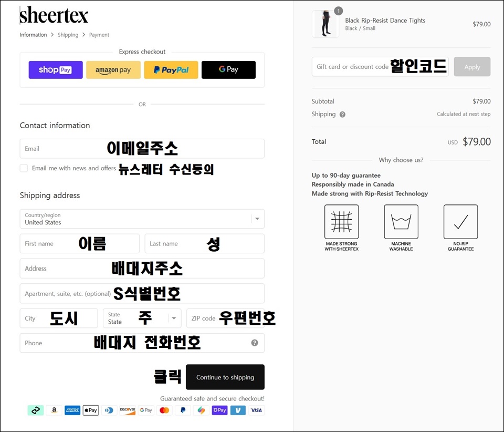The height and width of the screenshot is (432, 504).
Task: Click the footer Google Pay badge
Action: (146, 410)
